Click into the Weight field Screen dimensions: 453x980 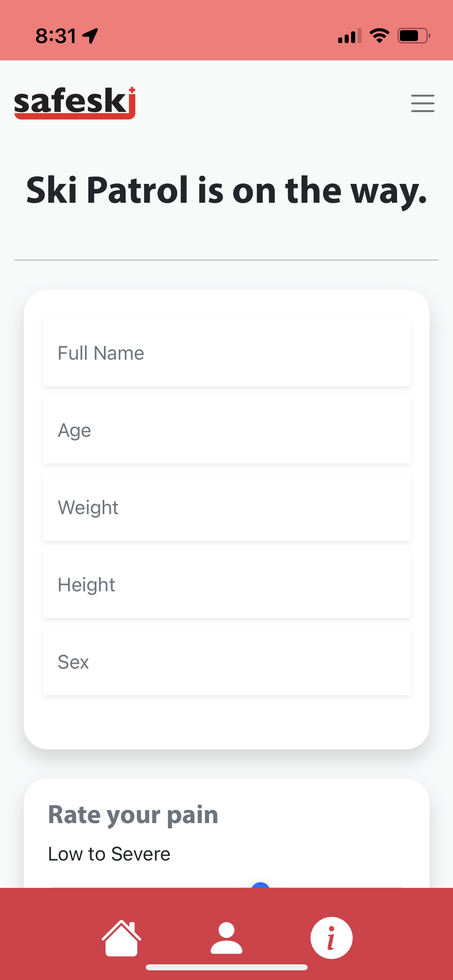coord(226,507)
